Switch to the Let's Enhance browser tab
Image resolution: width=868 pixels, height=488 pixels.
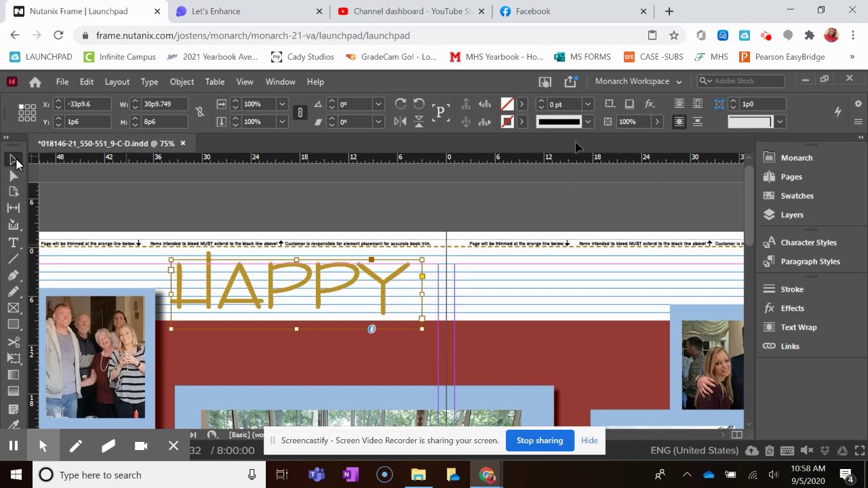[x=248, y=11]
